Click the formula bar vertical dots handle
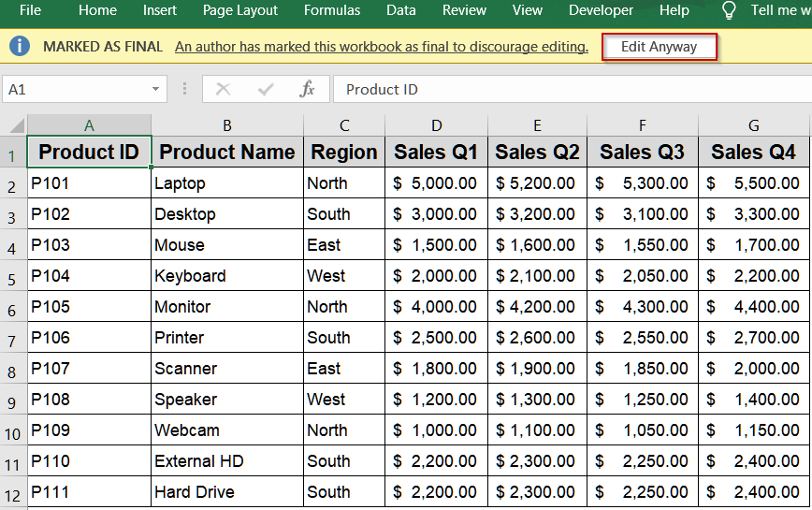This screenshot has width=812, height=510. (x=185, y=89)
